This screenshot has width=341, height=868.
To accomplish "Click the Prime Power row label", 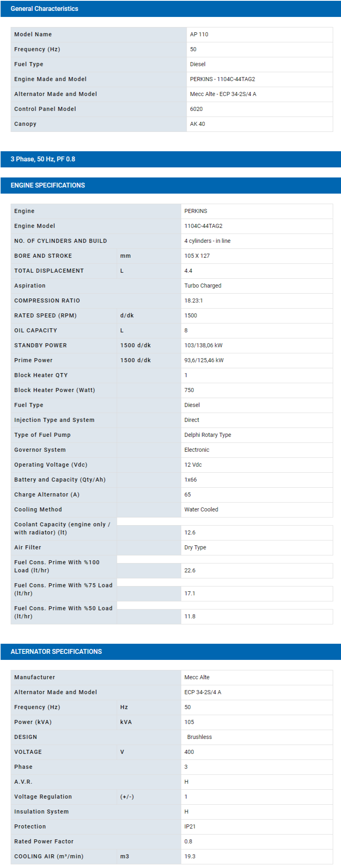I will tap(33, 361).
